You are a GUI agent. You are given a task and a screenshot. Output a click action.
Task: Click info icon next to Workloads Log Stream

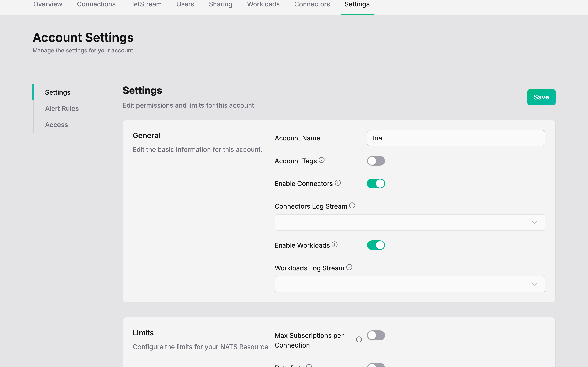pyautogui.click(x=349, y=267)
